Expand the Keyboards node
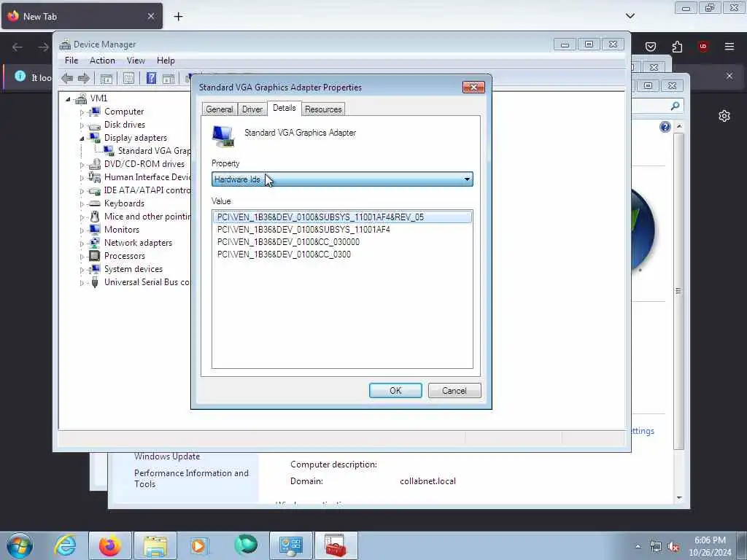 [82, 204]
